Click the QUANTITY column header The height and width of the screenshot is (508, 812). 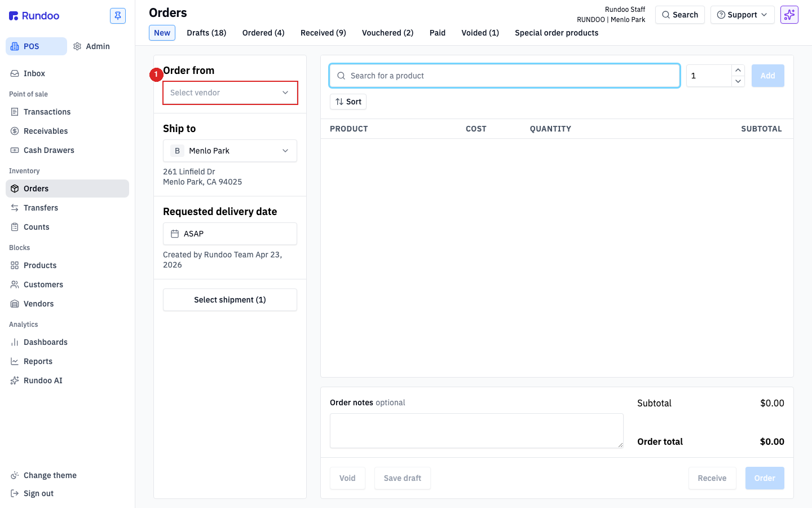[x=550, y=129]
